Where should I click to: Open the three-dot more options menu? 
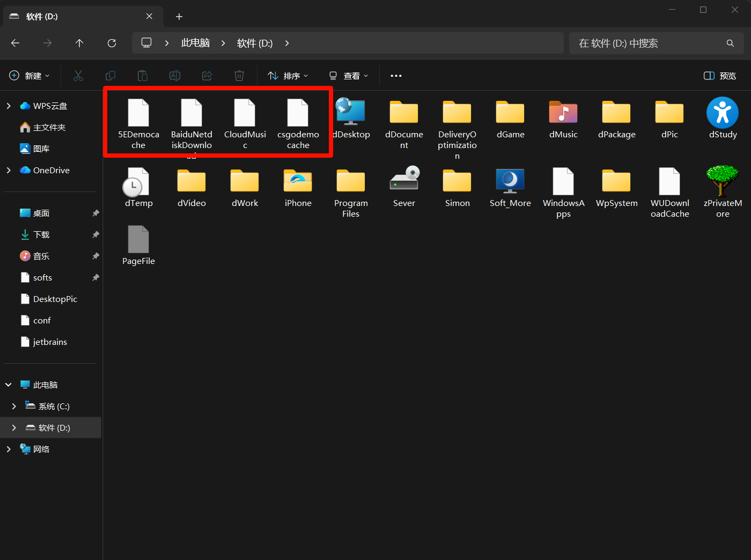point(396,76)
